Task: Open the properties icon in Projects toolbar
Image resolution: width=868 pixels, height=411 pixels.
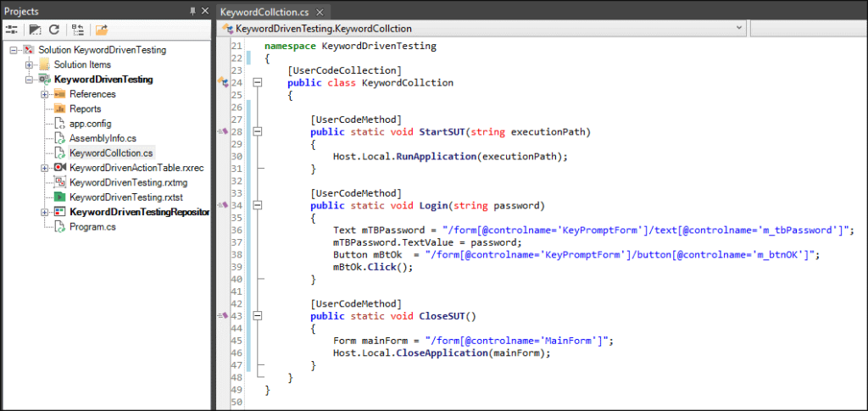Action: click(x=12, y=30)
